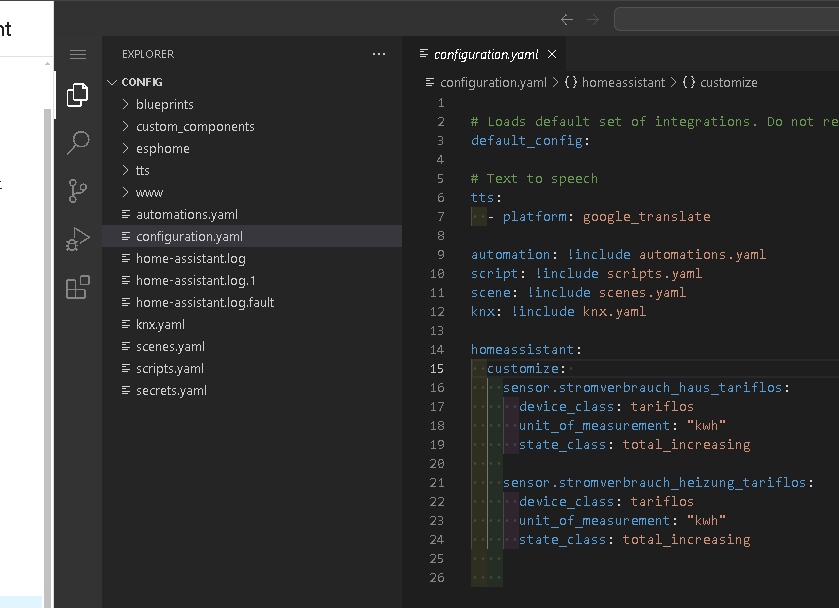Open Run and Debug view icon
The image size is (839, 608).
coord(78,239)
